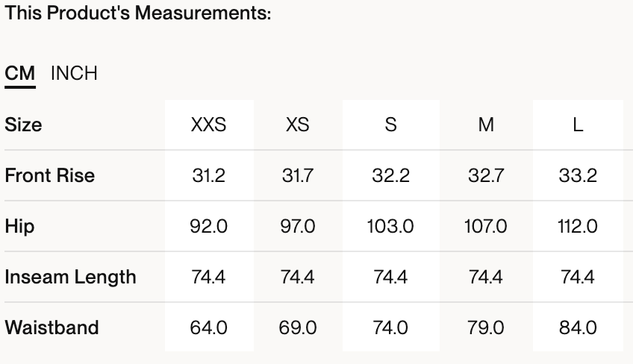Click the XS Waistband value 69.0
Screen dimensions: 633x364
tap(297, 327)
